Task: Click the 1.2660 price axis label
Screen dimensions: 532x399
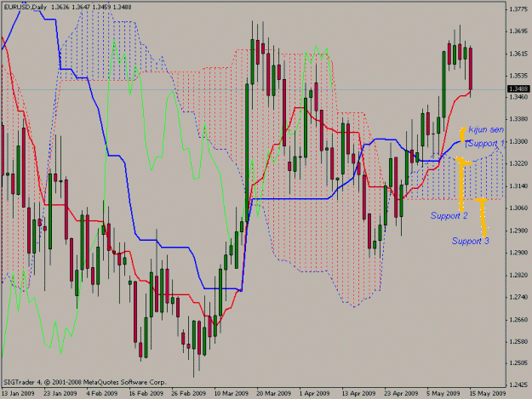Action: click(518, 320)
